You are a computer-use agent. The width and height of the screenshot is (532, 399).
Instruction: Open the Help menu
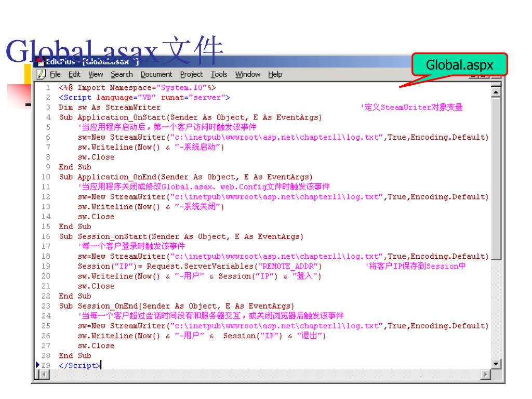pos(275,74)
